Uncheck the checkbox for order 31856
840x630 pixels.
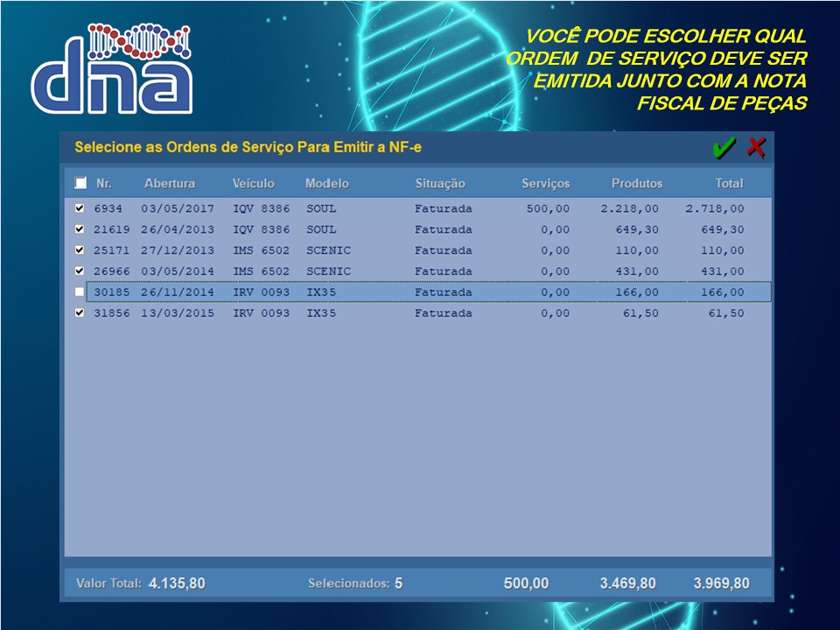coord(80,313)
